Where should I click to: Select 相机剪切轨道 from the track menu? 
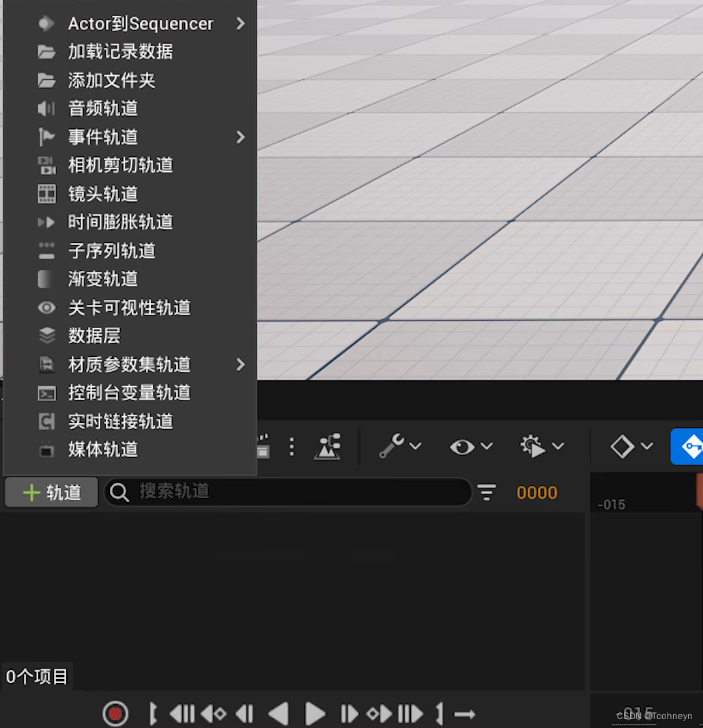click(x=119, y=165)
